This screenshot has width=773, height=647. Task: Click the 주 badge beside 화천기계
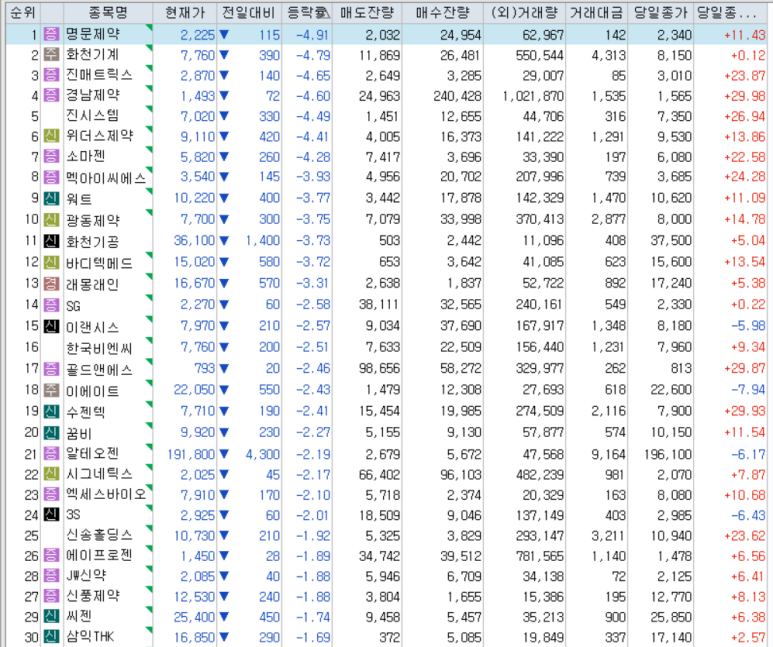[51, 55]
